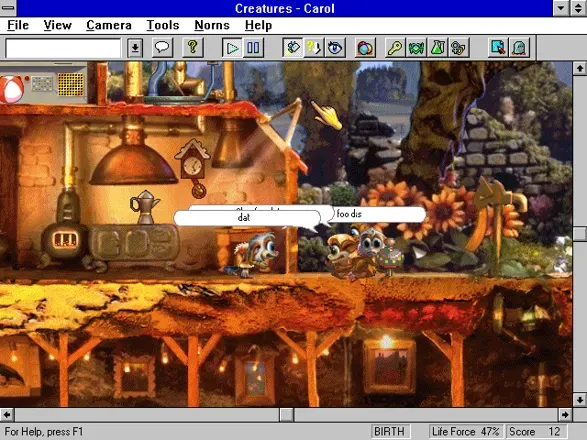Click the horizontal scrollbar right arrow

click(x=565, y=415)
